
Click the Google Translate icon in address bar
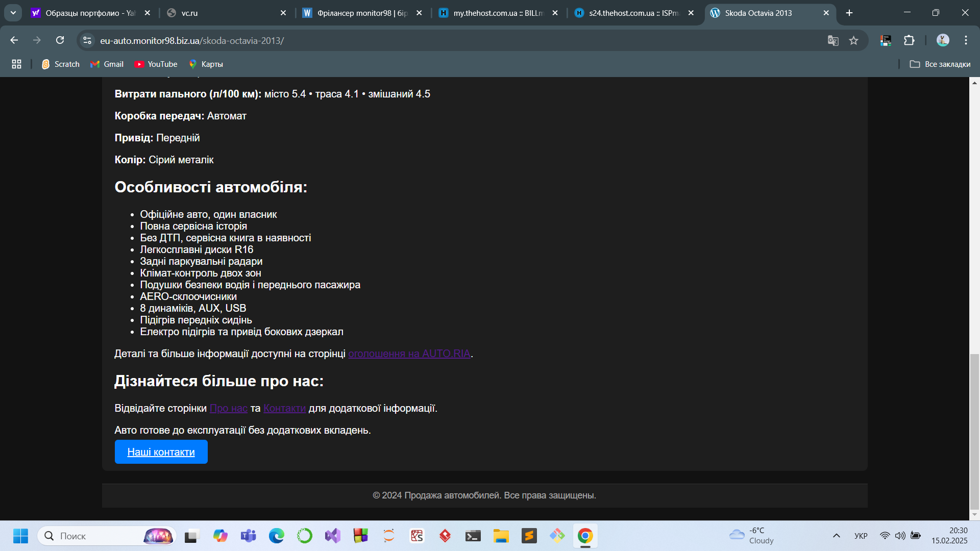(833, 41)
